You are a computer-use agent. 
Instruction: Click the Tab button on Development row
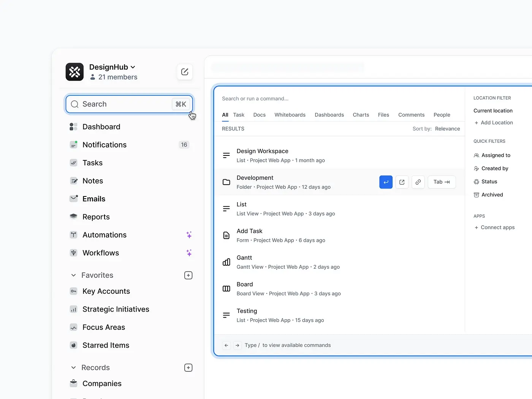(x=442, y=182)
